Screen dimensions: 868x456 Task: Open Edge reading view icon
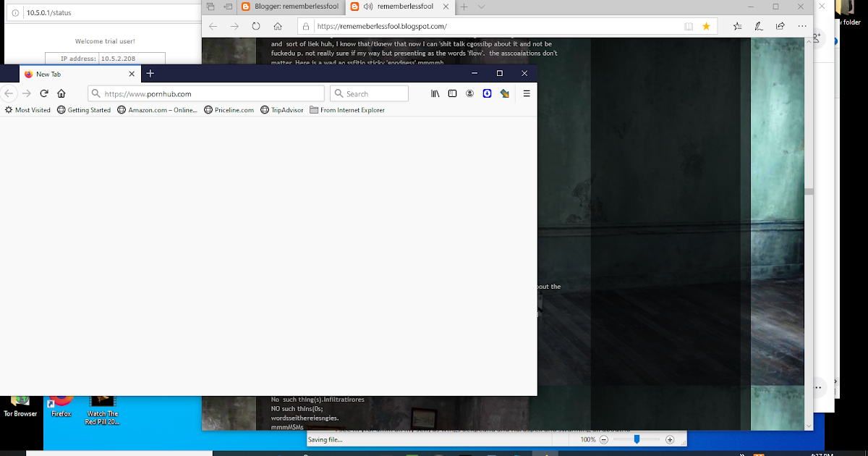pyautogui.click(x=689, y=26)
